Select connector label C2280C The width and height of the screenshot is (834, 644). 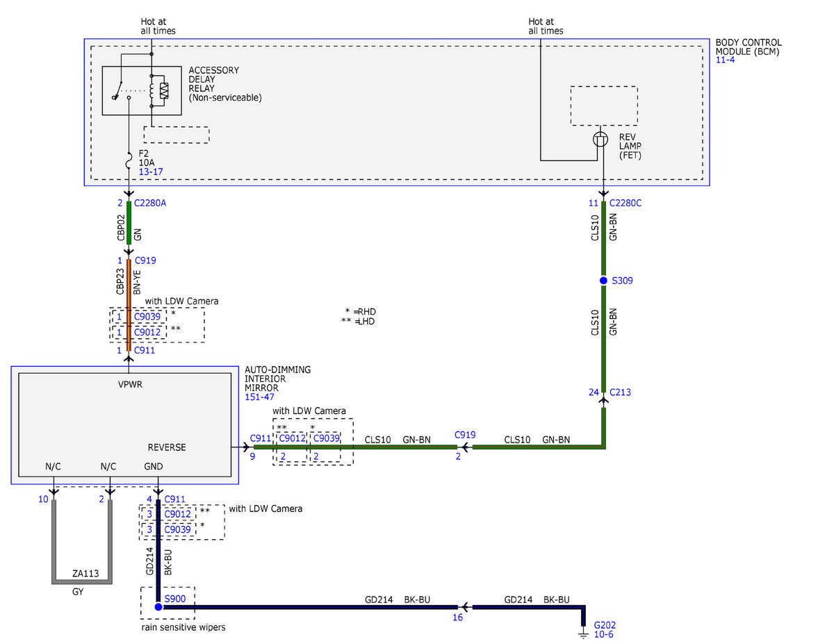pos(625,204)
